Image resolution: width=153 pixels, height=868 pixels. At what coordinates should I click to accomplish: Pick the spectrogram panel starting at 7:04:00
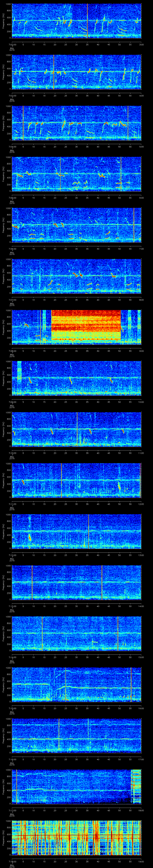click(x=77, y=123)
